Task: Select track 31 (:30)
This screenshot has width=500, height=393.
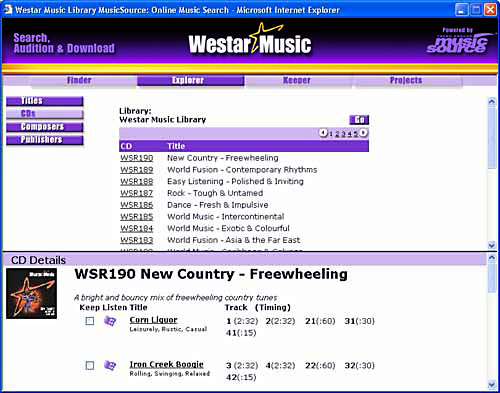Action: pyautogui.click(x=359, y=321)
